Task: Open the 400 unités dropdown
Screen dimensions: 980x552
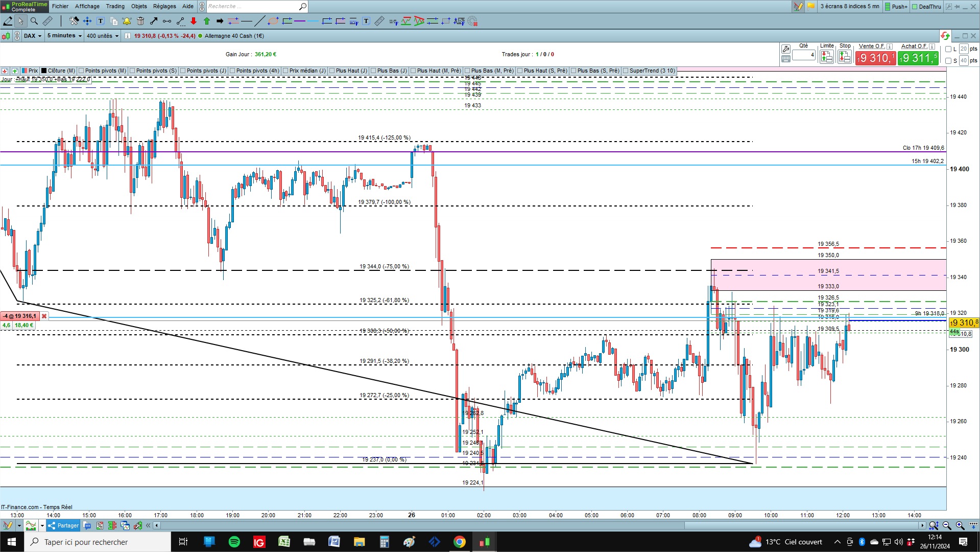Action: pos(102,36)
